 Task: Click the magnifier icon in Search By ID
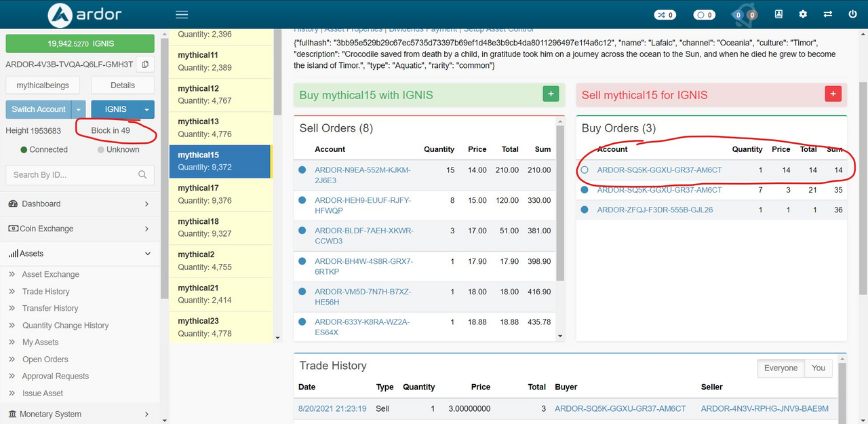(142, 174)
